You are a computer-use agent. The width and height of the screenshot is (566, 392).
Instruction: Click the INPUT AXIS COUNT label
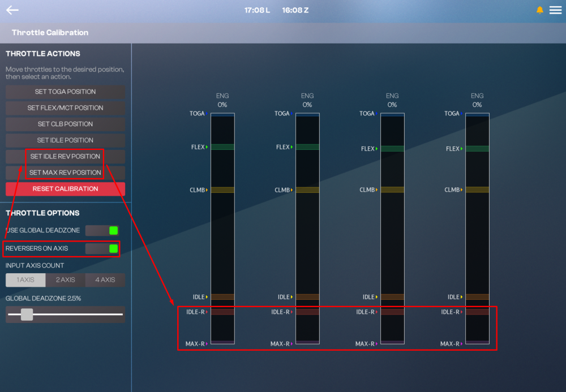35,265
